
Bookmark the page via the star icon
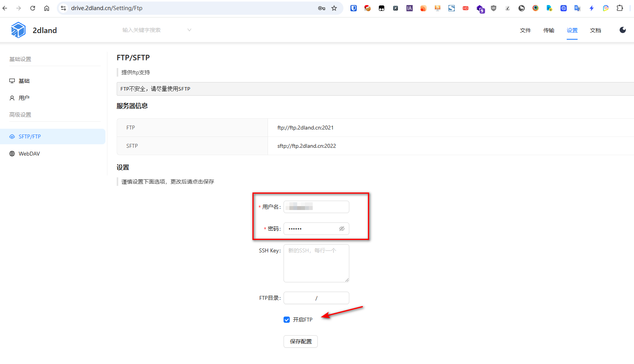click(x=334, y=8)
